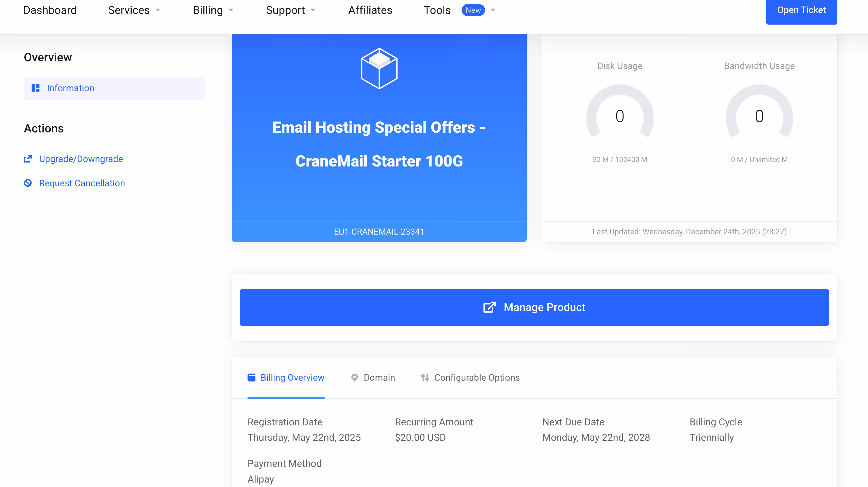Click the Request Cancellation ban icon

(28, 183)
